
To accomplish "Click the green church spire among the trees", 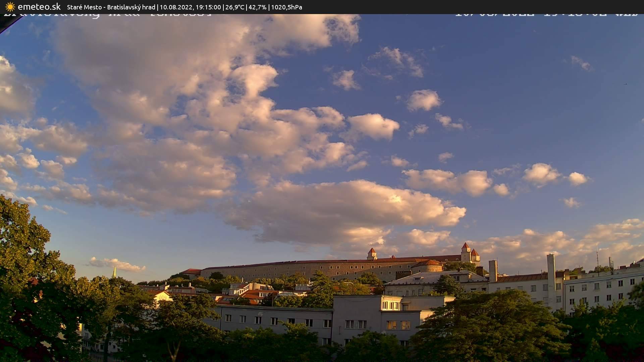I will click(114, 272).
